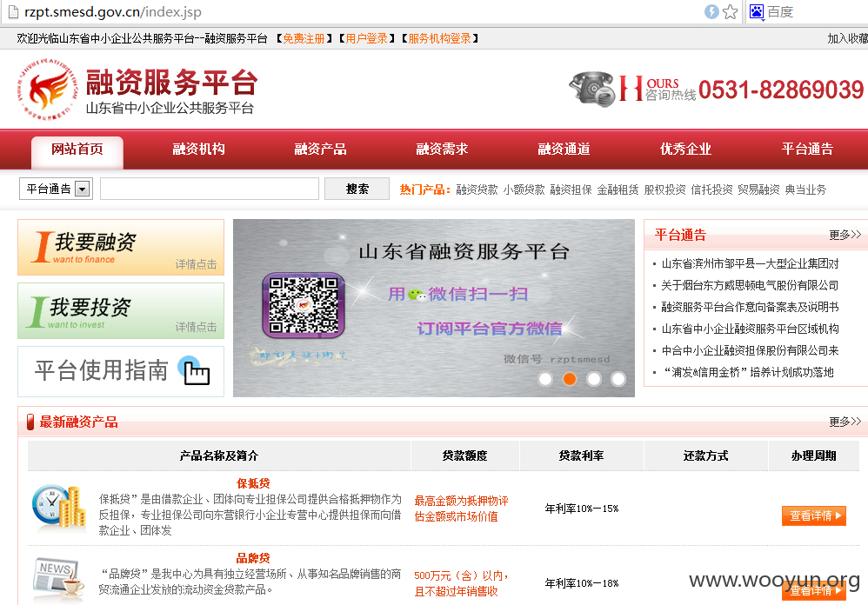Click the 贷款额度 column header
The height and width of the screenshot is (605, 868).
pos(465,455)
